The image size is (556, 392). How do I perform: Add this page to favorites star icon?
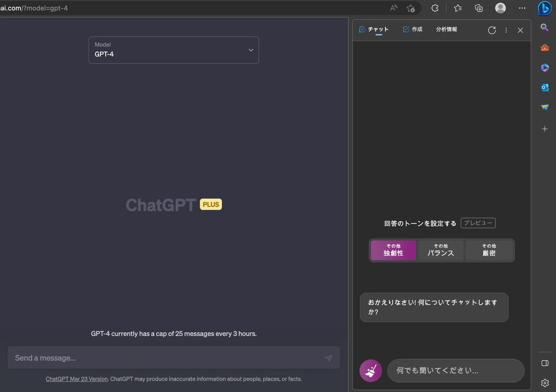411,8
